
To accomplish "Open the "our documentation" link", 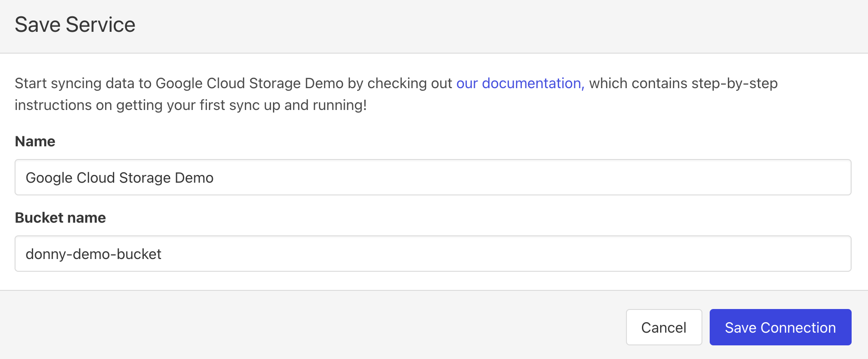I will 520,84.
